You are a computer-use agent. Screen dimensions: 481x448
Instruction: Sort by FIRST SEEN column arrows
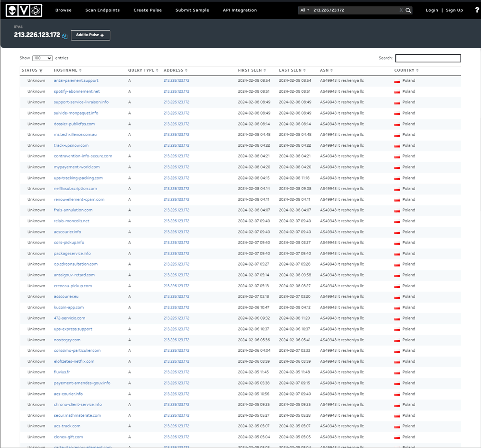click(x=265, y=70)
